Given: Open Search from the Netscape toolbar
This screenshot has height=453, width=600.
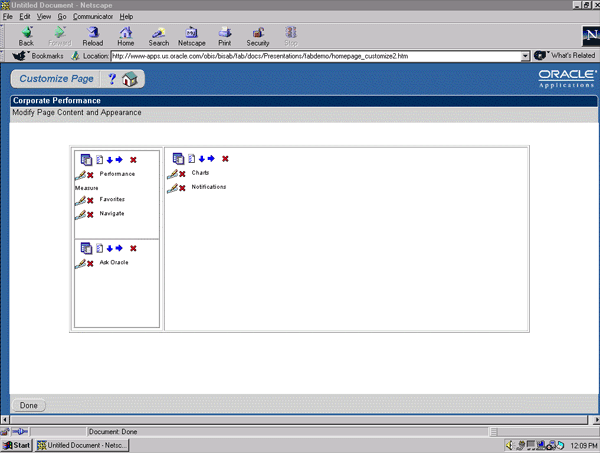Looking at the screenshot, I should [x=158, y=36].
